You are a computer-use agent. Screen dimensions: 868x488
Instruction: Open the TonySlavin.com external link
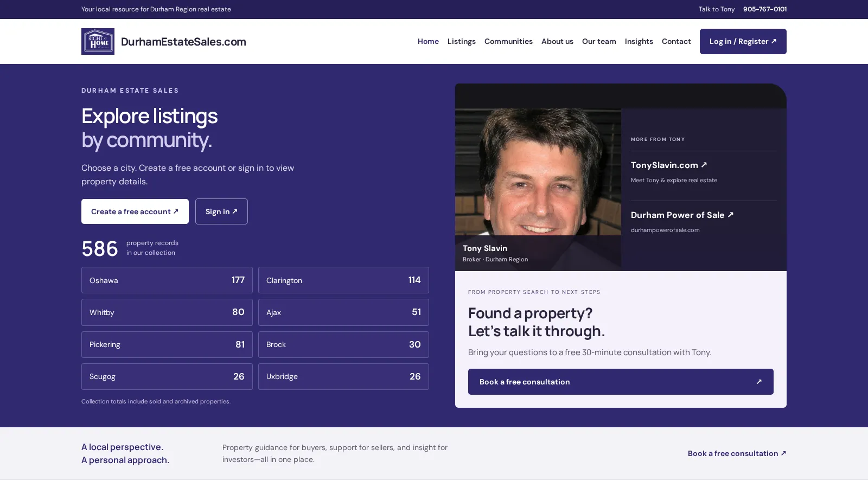pos(669,165)
